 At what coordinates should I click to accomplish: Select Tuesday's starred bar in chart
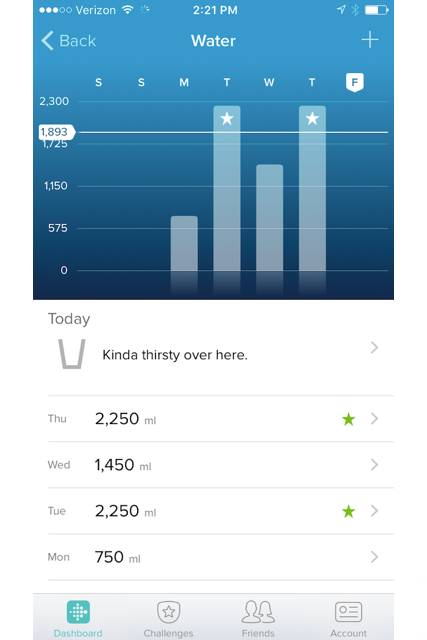coord(227,188)
